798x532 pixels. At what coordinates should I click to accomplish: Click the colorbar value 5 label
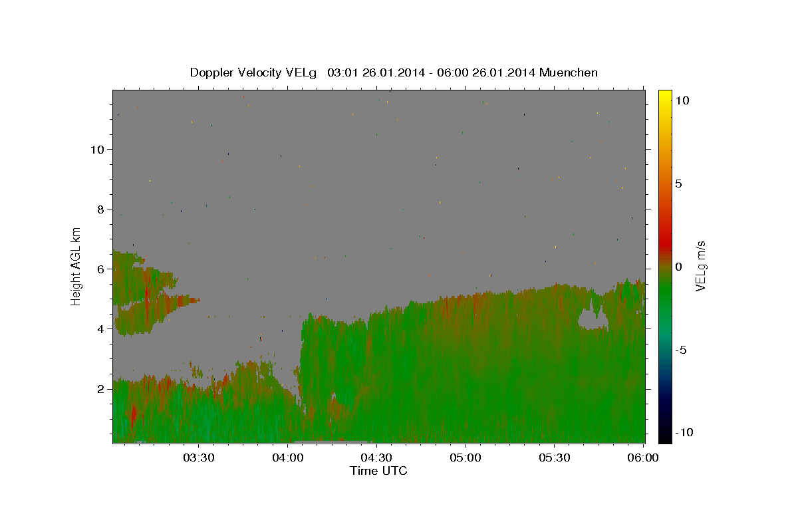point(679,184)
